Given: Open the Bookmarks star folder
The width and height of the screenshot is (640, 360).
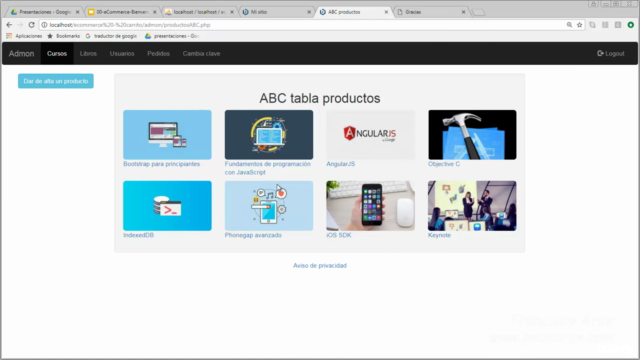Looking at the screenshot, I should 64,36.
